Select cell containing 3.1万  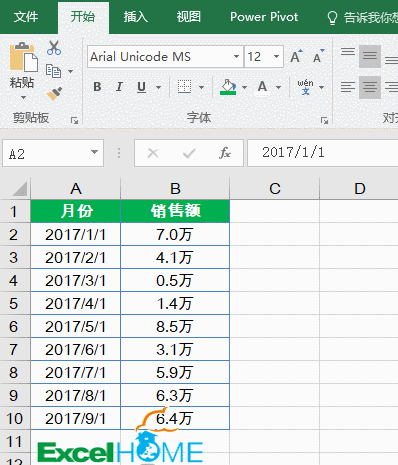pyautogui.click(x=175, y=349)
